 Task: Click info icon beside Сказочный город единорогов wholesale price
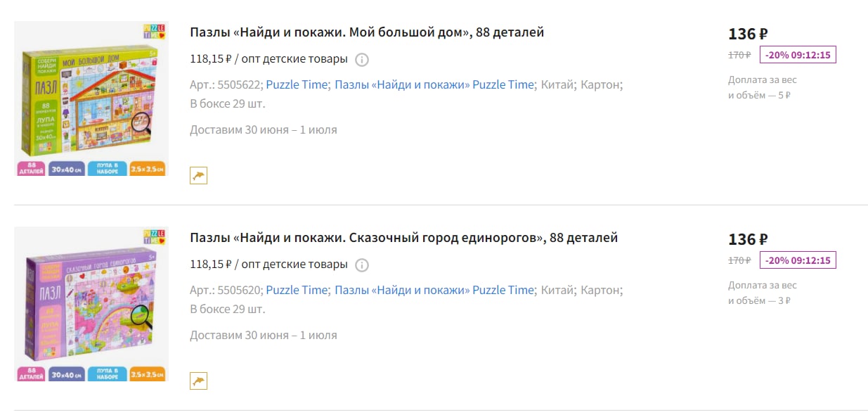tap(362, 265)
